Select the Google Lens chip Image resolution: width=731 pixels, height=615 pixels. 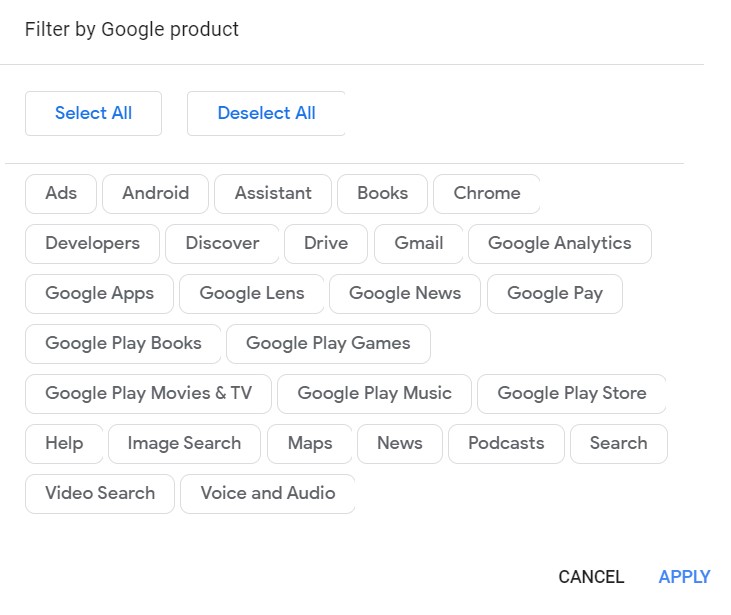pyautogui.click(x=252, y=293)
